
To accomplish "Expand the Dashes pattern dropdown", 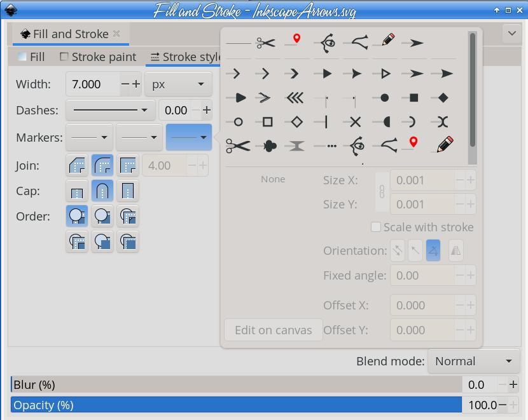I will pyautogui.click(x=111, y=110).
